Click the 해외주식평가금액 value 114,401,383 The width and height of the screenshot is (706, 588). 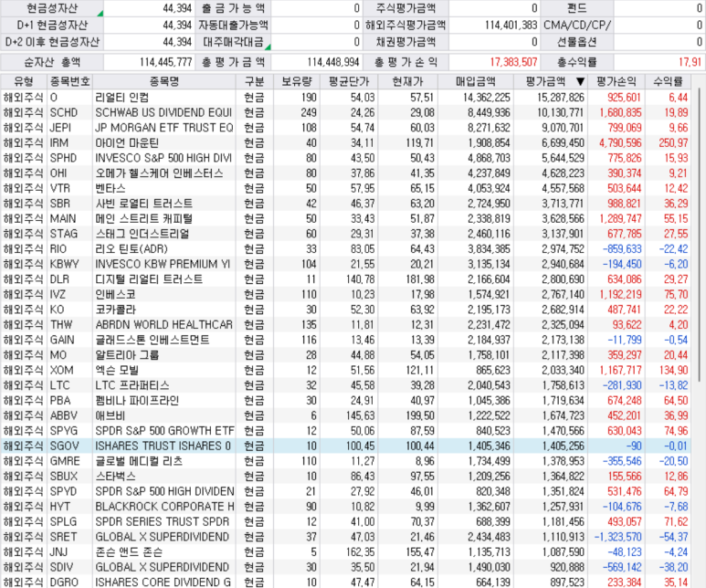coord(511,26)
